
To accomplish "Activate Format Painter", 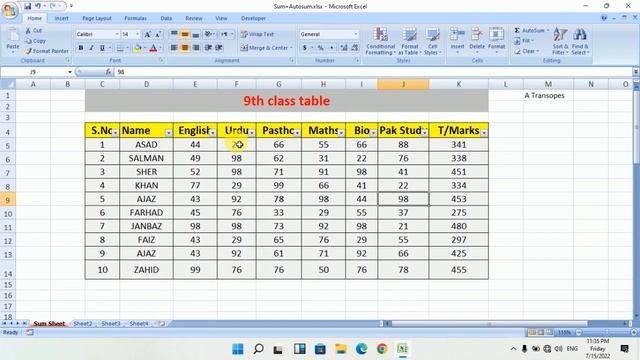I will pyautogui.click(x=47, y=51).
